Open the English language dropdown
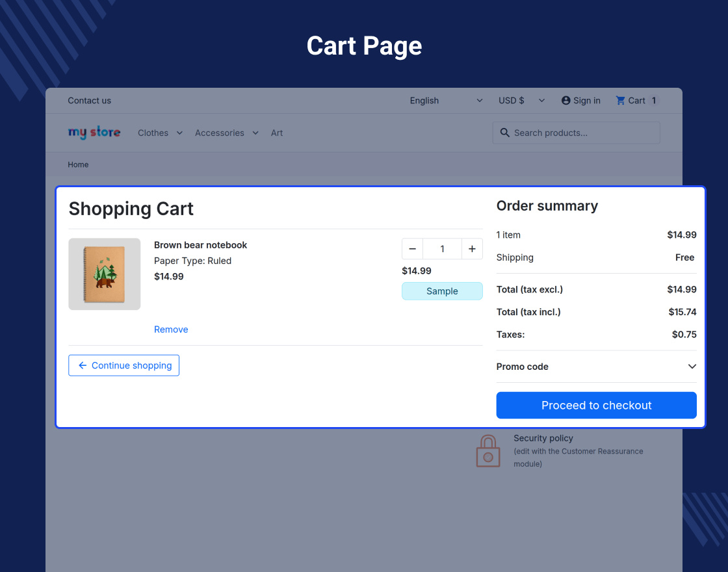728x572 pixels. 446,100
